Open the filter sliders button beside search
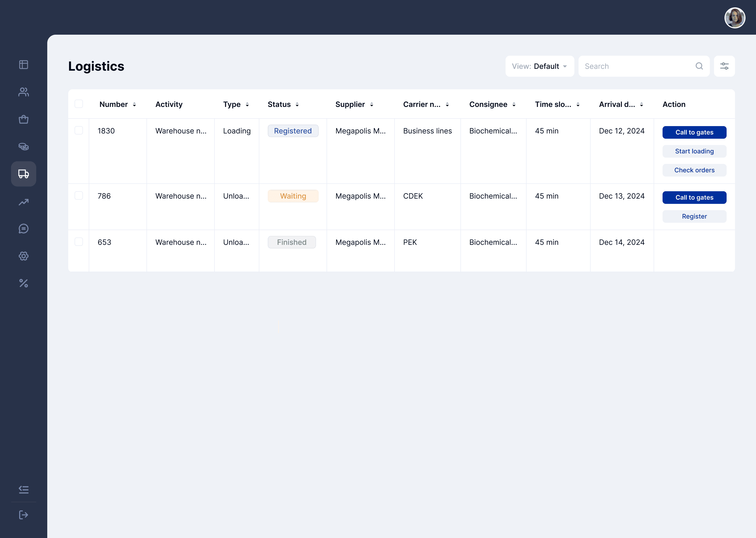Image resolution: width=756 pixels, height=538 pixels. (724, 66)
